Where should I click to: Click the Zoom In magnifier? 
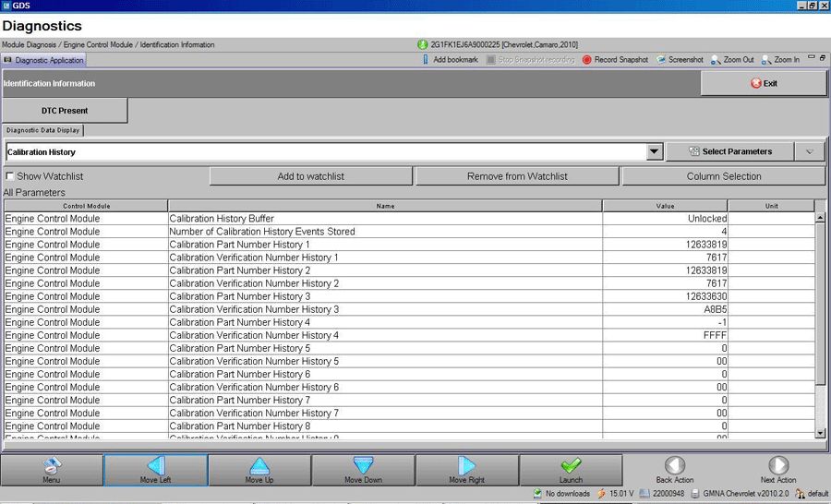click(766, 60)
